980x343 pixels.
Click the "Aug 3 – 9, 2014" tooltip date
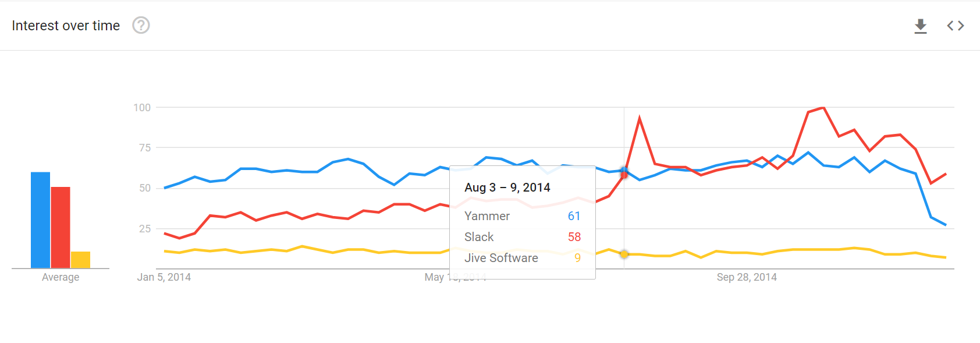coord(507,188)
